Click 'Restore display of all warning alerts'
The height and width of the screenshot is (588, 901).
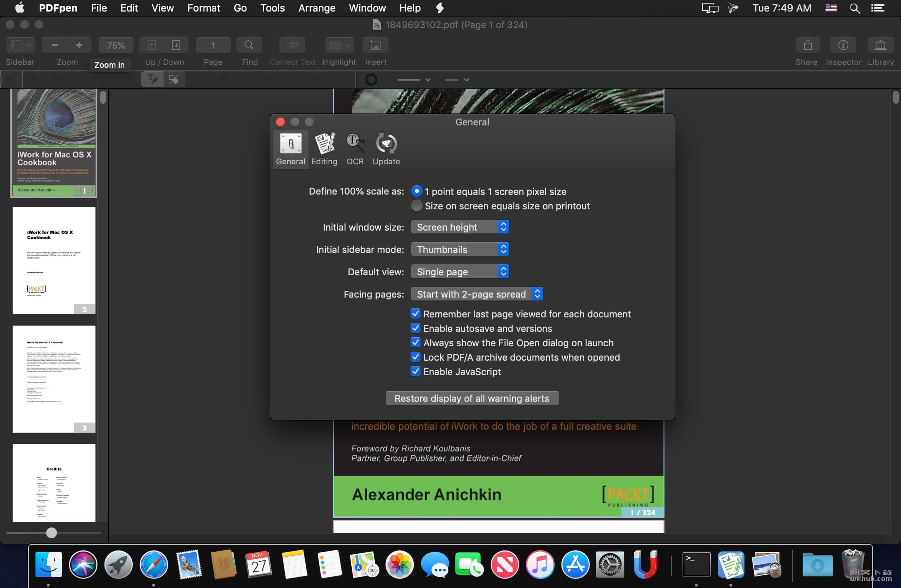coord(472,398)
